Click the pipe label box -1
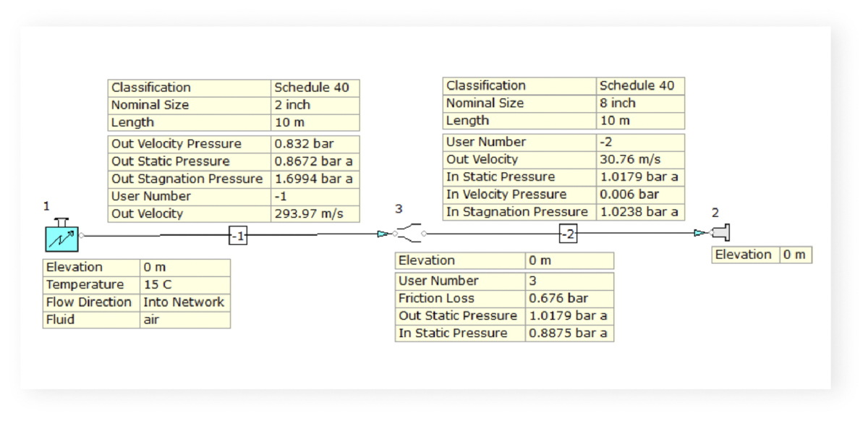Viewport: 868px width, 421px height. point(237,234)
